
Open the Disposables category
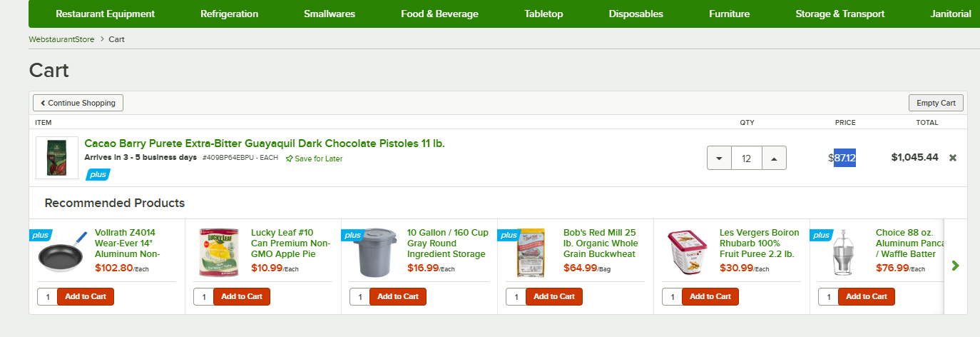pos(636,14)
